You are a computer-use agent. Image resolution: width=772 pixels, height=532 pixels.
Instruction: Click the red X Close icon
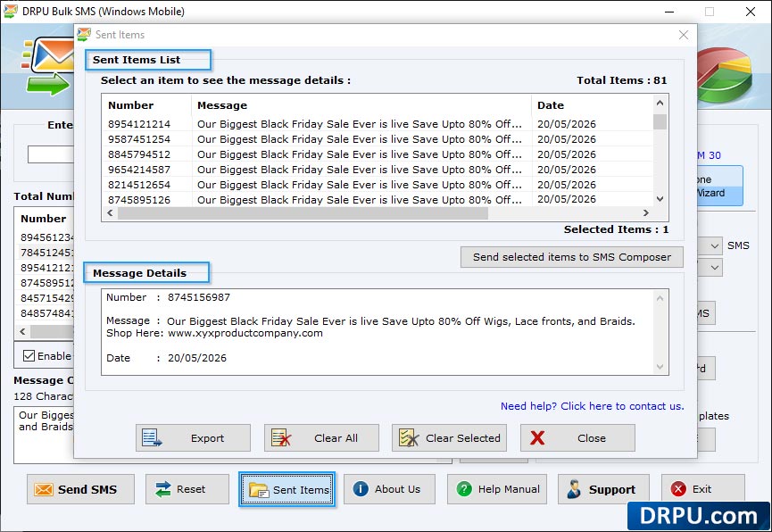537,437
